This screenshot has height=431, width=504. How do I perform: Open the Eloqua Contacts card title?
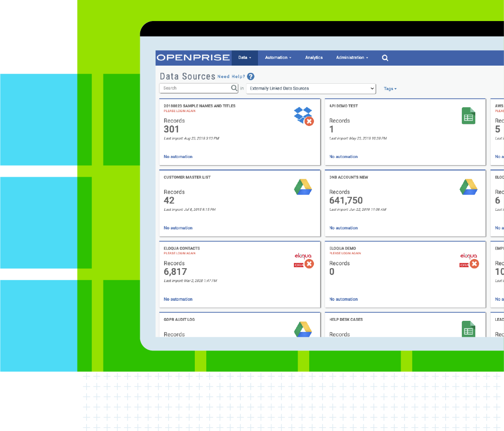181,249
